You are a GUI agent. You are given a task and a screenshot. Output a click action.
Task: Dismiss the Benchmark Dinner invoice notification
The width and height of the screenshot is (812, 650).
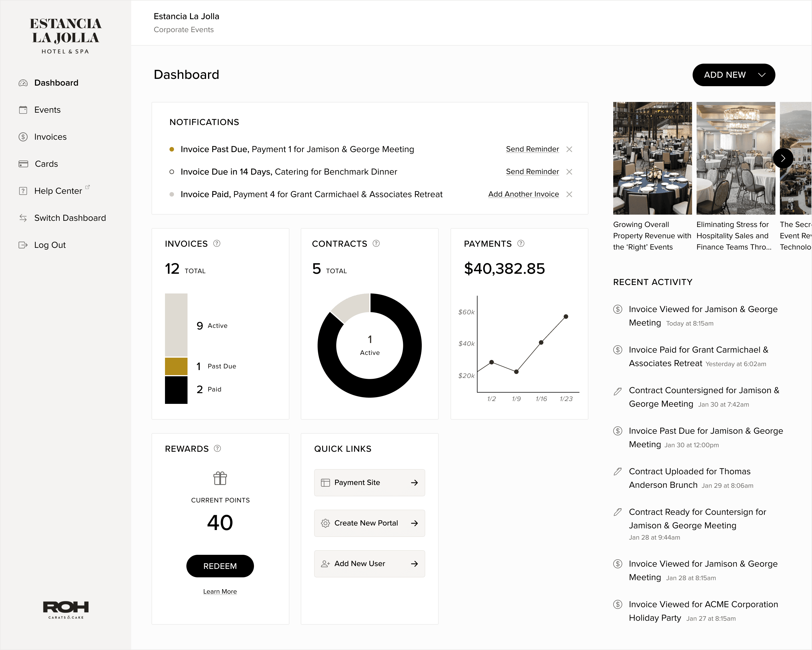click(x=569, y=172)
